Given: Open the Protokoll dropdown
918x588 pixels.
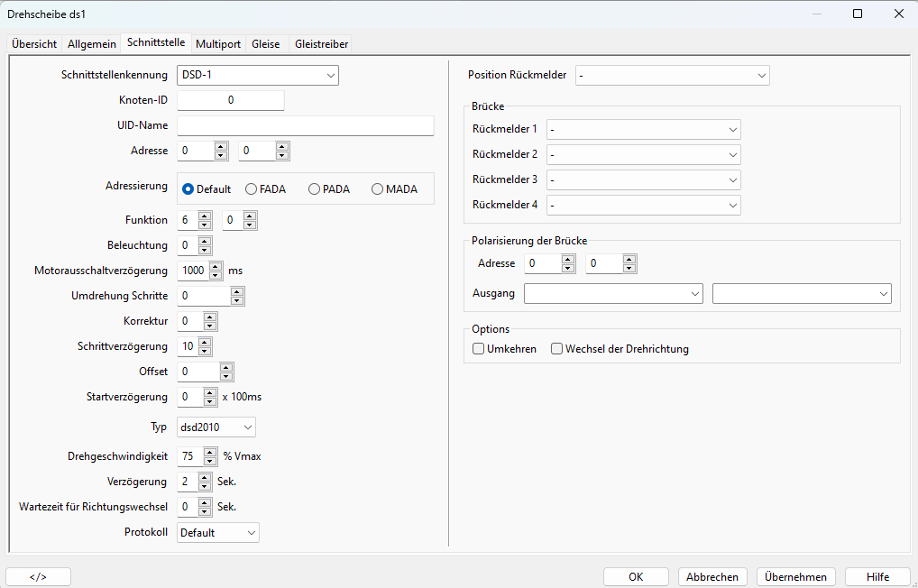Looking at the screenshot, I should pyautogui.click(x=218, y=532).
